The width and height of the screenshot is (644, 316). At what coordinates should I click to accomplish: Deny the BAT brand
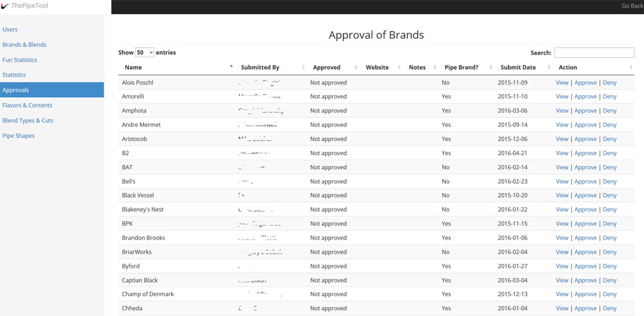609,167
